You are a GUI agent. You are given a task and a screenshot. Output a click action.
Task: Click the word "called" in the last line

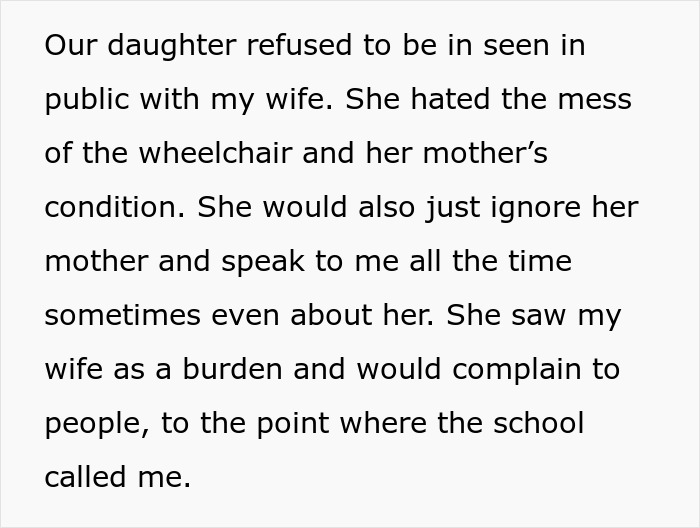coord(85,477)
